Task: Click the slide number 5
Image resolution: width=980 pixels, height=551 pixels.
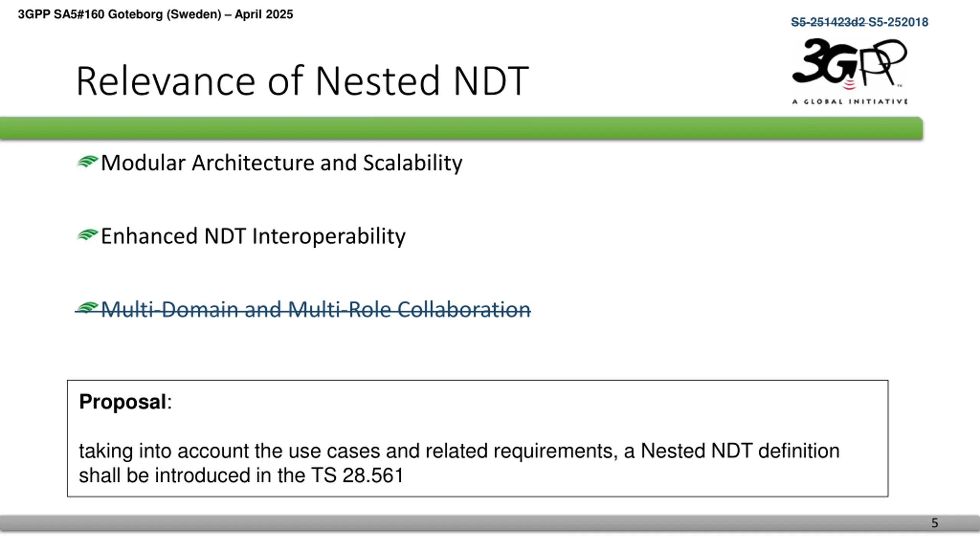Action: tap(934, 523)
